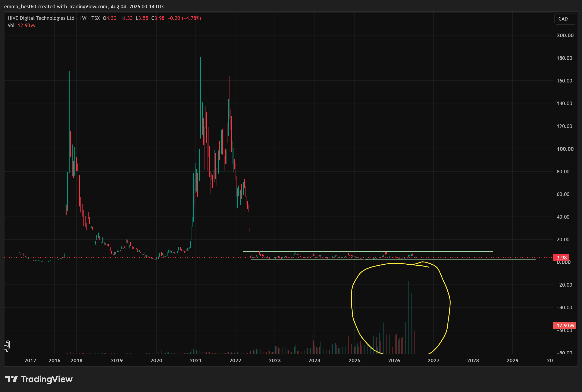Click the 200.00 price axis label
Image resolution: width=582 pixels, height=392 pixels.
pos(565,35)
